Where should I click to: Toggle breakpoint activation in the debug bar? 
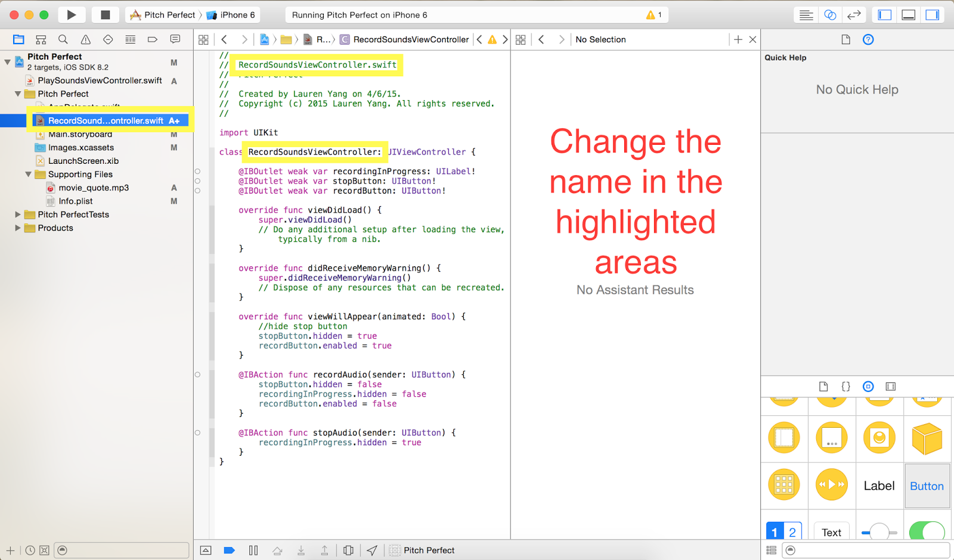coord(230,550)
